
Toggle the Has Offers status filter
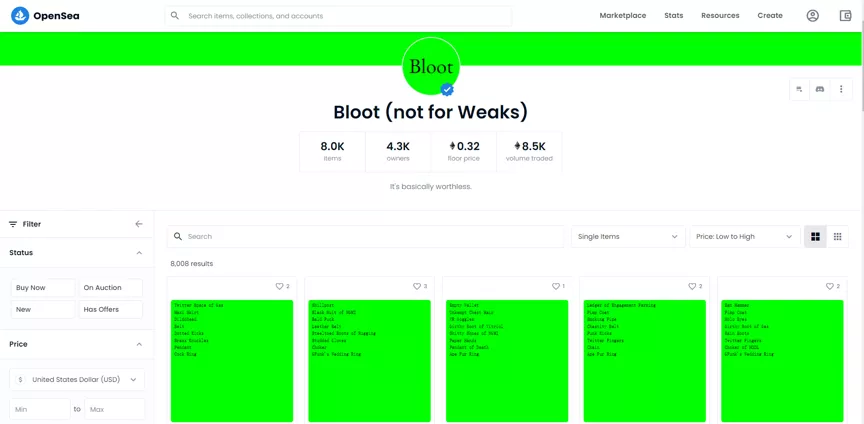111,310
